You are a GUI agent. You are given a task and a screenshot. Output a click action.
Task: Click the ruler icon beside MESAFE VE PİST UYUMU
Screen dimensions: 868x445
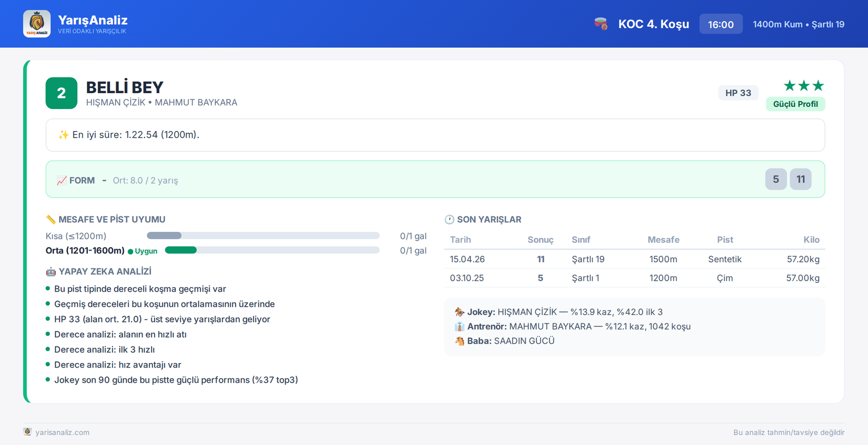tap(51, 220)
